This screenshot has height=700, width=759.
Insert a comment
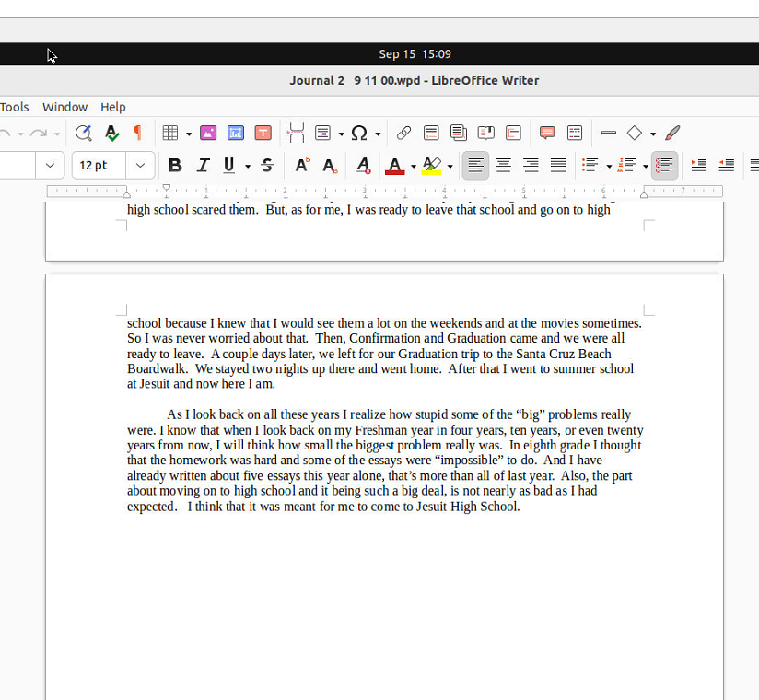tap(547, 133)
